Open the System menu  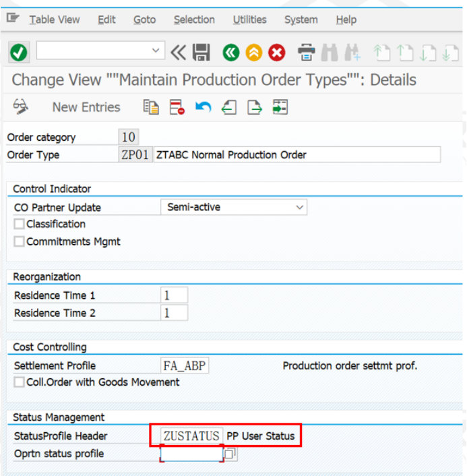[301, 20]
